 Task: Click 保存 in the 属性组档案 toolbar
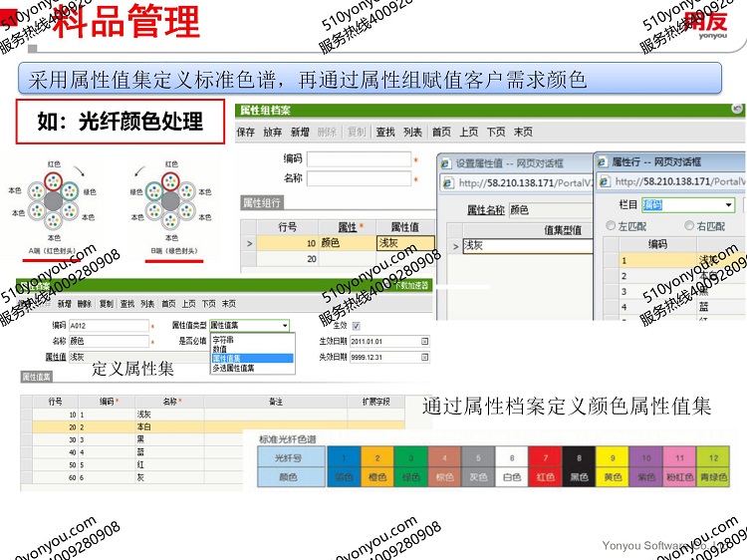245,133
